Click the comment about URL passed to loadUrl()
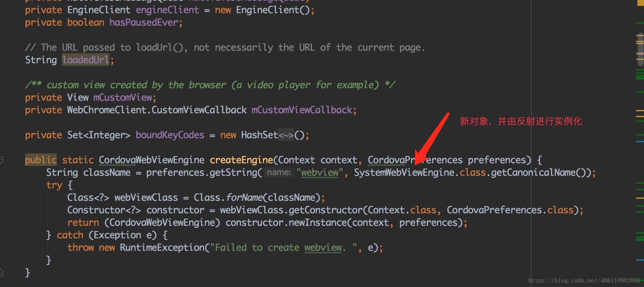This screenshot has height=287, width=644. tap(225, 47)
